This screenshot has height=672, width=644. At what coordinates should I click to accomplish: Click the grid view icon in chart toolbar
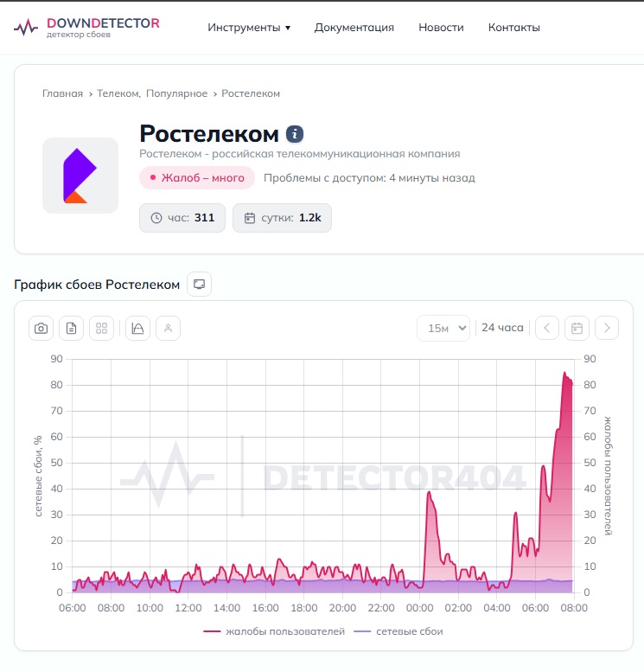[102, 328]
